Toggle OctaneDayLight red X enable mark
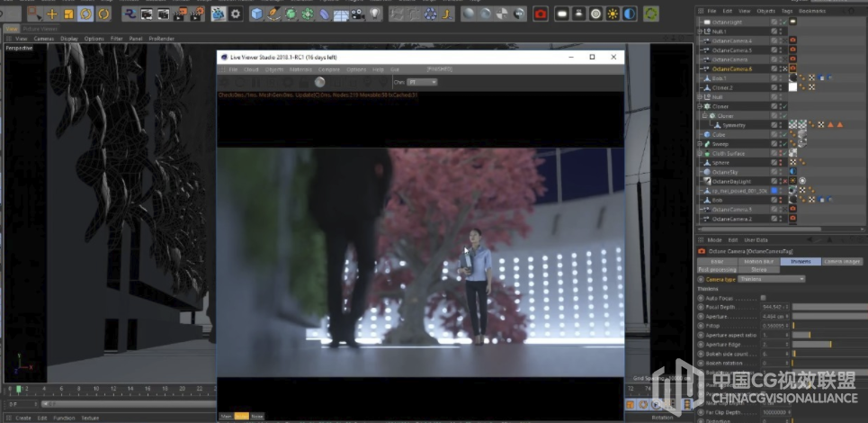Image resolution: width=868 pixels, height=423 pixels. [x=785, y=181]
